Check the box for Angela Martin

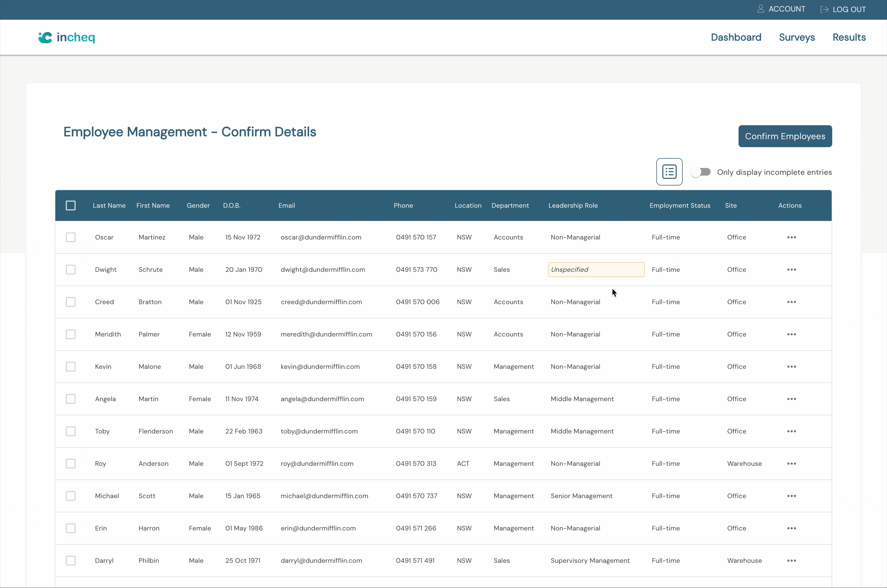70,399
